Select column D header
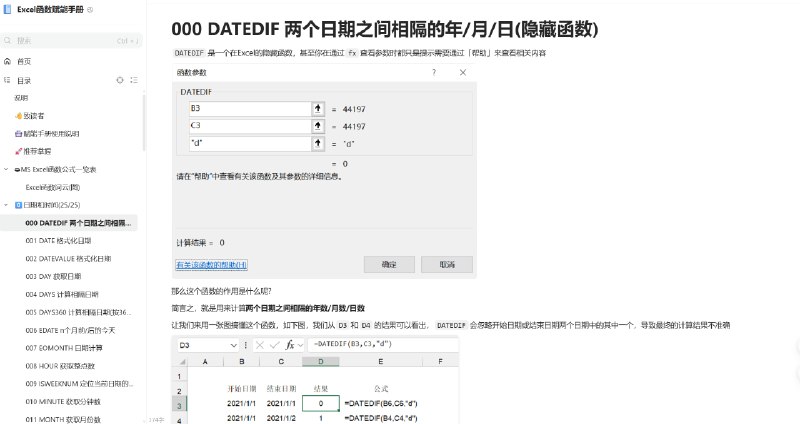This screenshot has height=424, width=800. tap(320, 361)
